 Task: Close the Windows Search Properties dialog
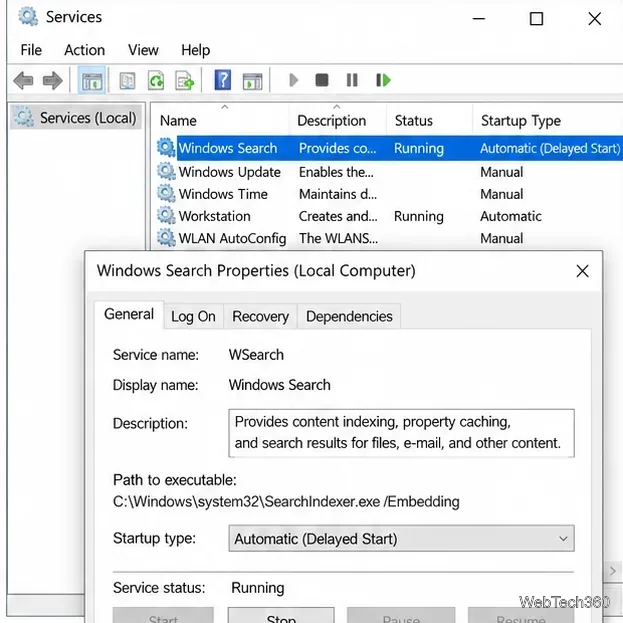pyautogui.click(x=582, y=271)
